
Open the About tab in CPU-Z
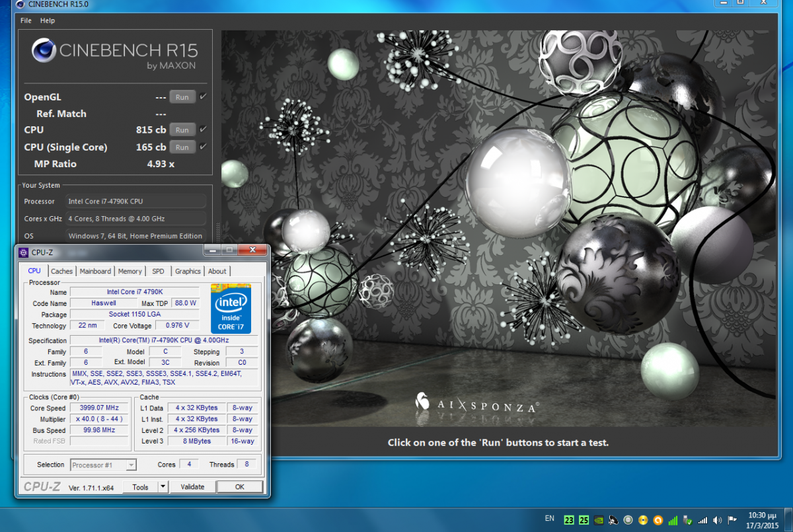click(217, 272)
